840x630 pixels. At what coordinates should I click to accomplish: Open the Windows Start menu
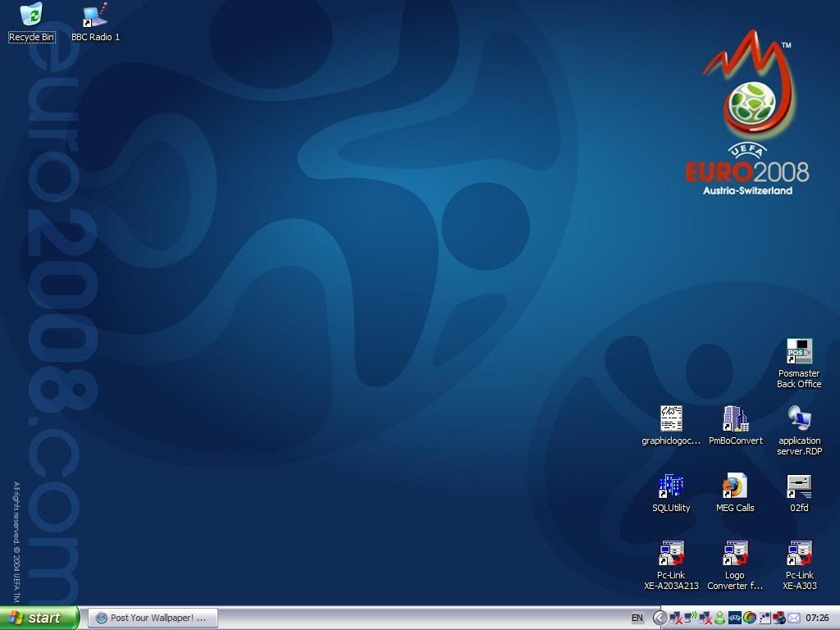(x=39, y=618)
